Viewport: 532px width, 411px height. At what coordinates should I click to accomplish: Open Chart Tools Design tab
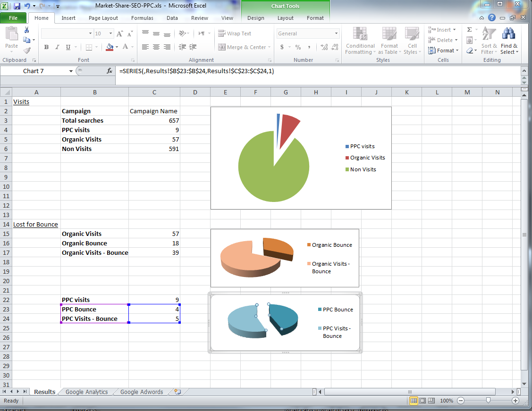[256, 18]
